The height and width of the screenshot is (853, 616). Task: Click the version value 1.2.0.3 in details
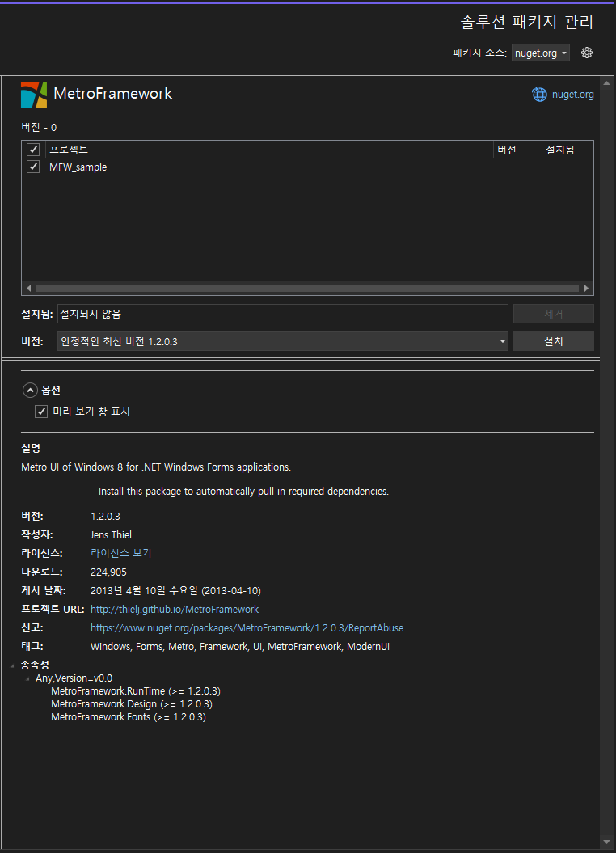pyautogui.click(x=105, y=517)
